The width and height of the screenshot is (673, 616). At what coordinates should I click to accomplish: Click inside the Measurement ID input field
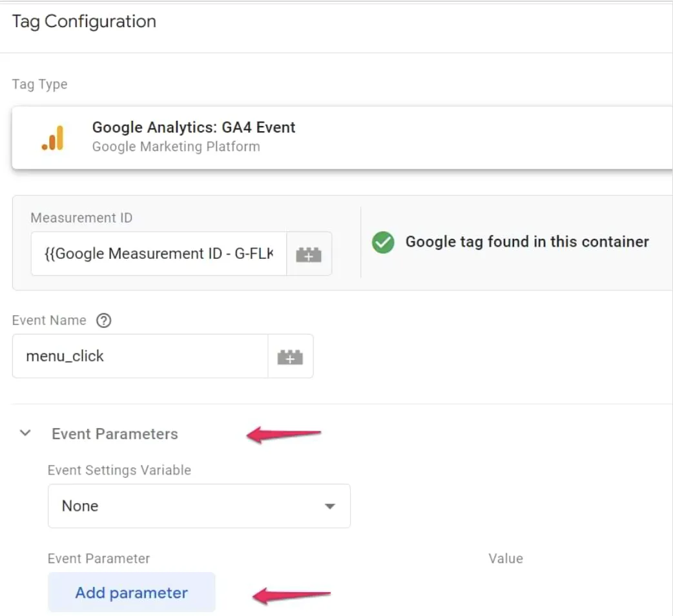tap(159, 254)
